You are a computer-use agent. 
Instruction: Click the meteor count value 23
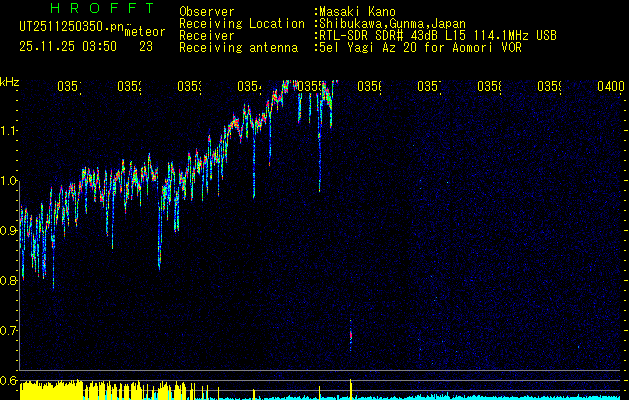point(146,47)
